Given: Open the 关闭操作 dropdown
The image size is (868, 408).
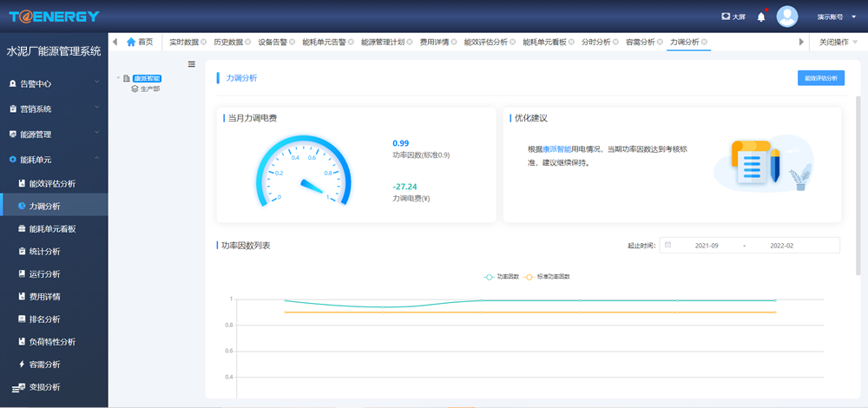Looking at the screenshot, I should [838, 42].
